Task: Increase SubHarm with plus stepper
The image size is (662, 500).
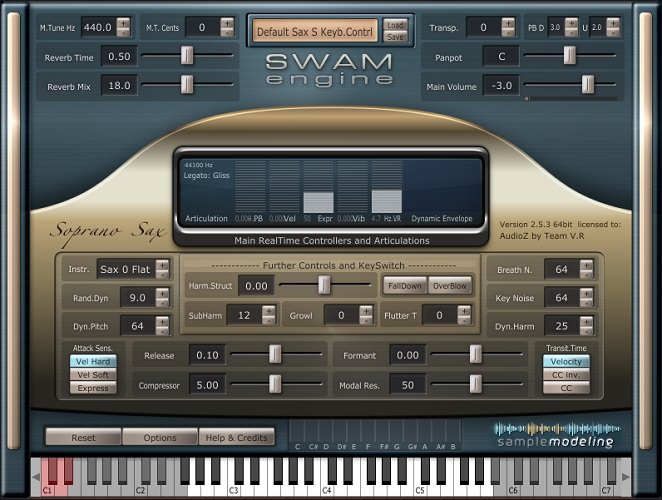Action: coord(269,311)
